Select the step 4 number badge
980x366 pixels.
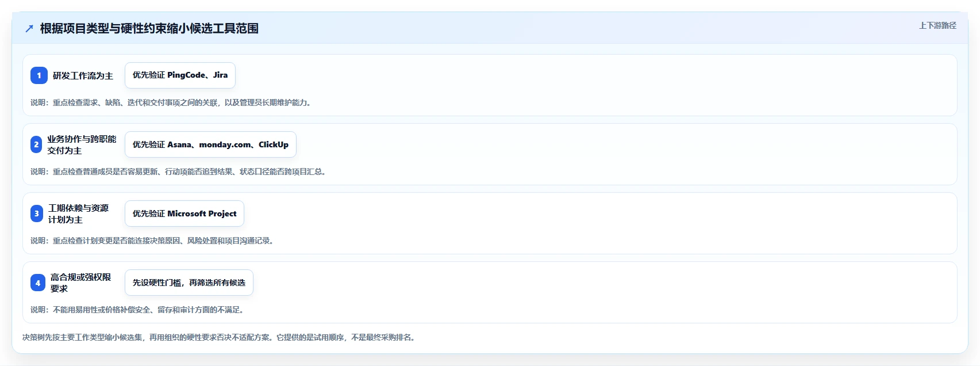tap(38, 283)
